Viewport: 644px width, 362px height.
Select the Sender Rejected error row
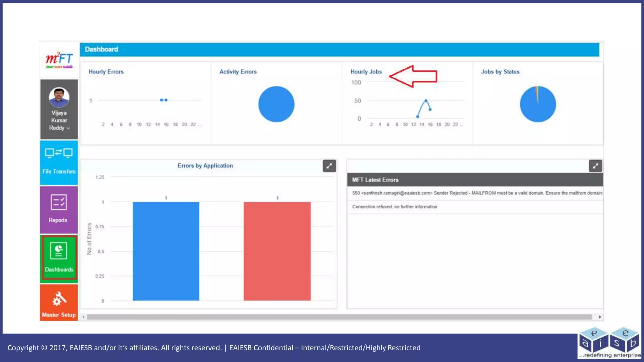tap(475, 193)
